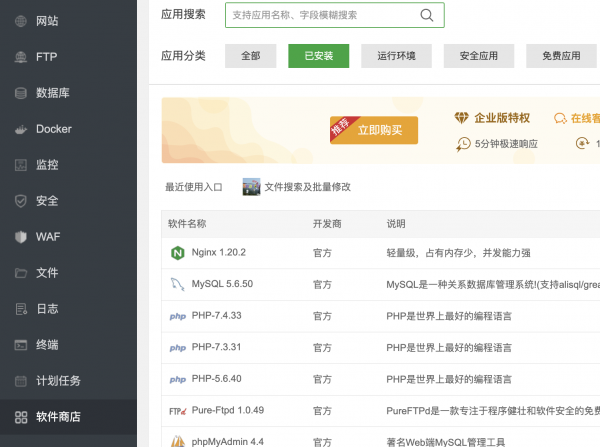This screenshot has width=600, height=447.
Task: Click the 5分钟极速响应 banner text
Action: click(506, 144)
